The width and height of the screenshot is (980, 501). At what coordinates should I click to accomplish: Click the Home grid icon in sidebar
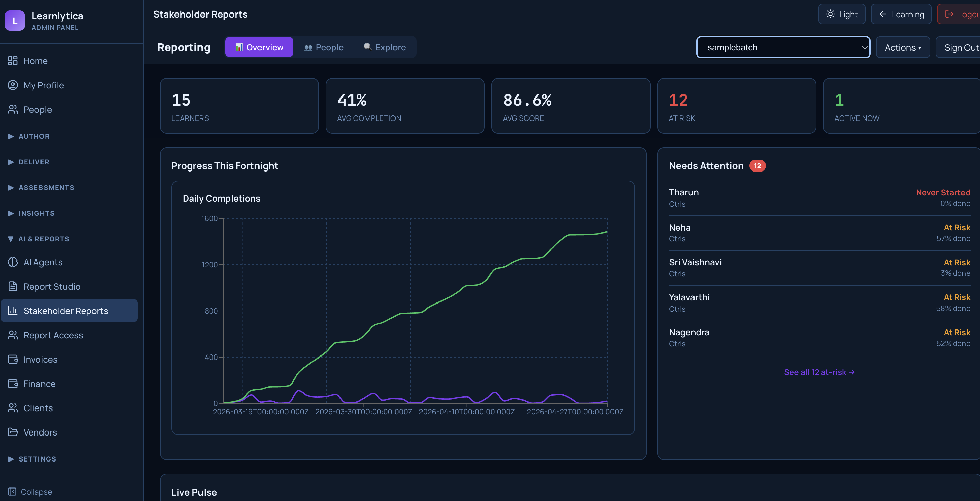[12, 61]
